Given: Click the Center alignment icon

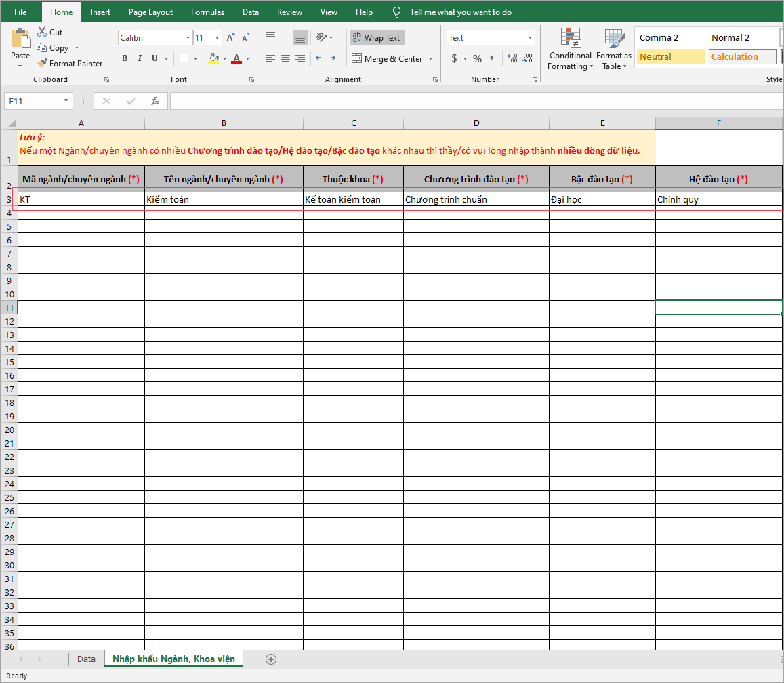Looking at the screenshot, I should [285, 58].
